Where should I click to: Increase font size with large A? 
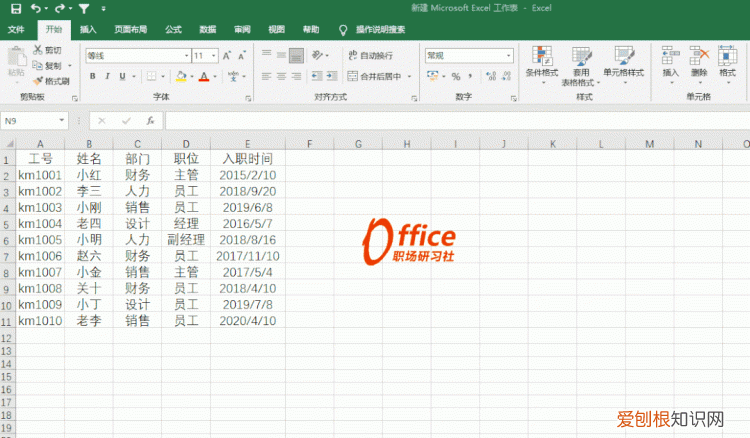pos(227,55)
